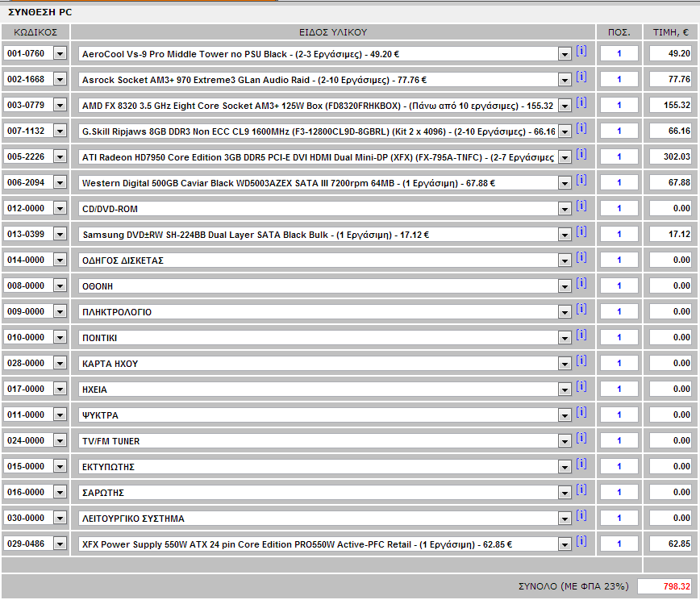The image size is (700, 600).
Task: Click the red 798.32 total field
Action: (665, 586)
